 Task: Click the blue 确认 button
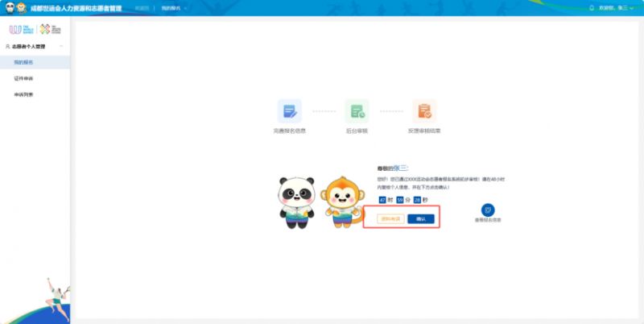point(421,219)
